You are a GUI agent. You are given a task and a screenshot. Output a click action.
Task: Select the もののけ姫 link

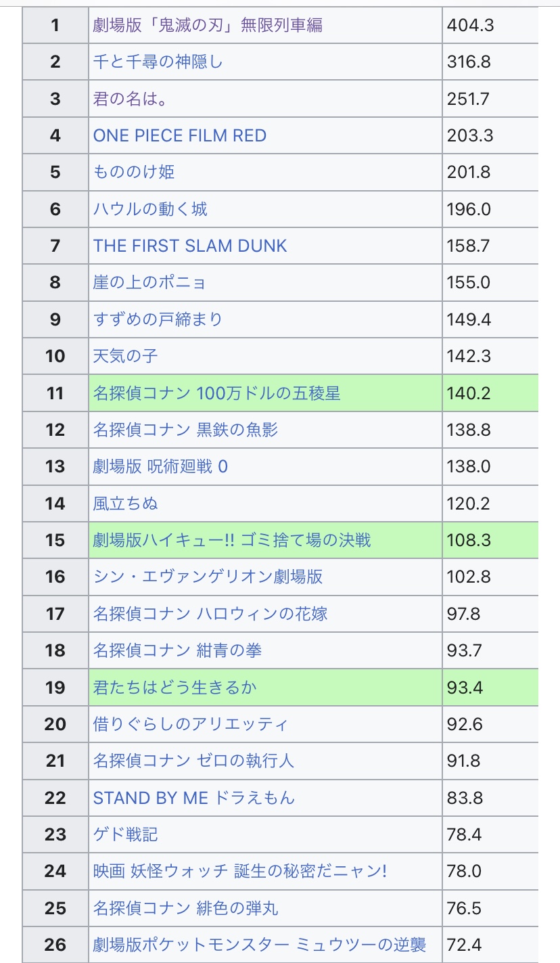coord(134,173)
